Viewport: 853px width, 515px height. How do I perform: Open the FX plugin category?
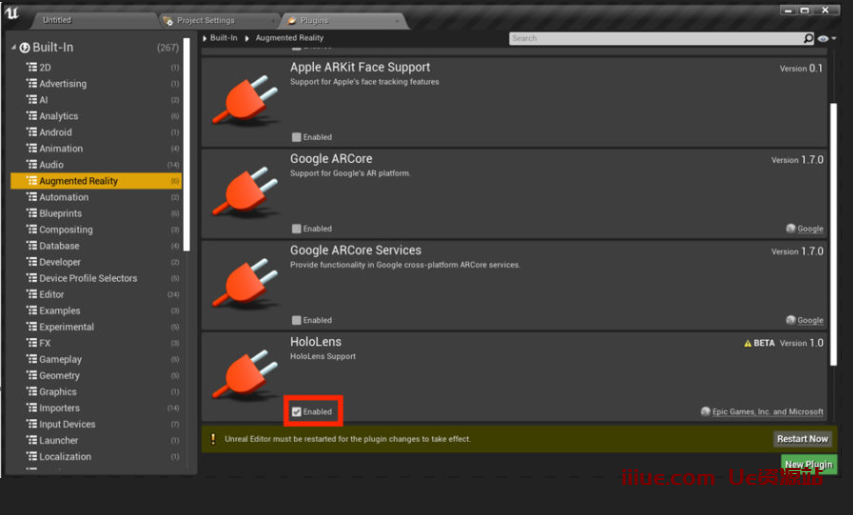point(45,343)
